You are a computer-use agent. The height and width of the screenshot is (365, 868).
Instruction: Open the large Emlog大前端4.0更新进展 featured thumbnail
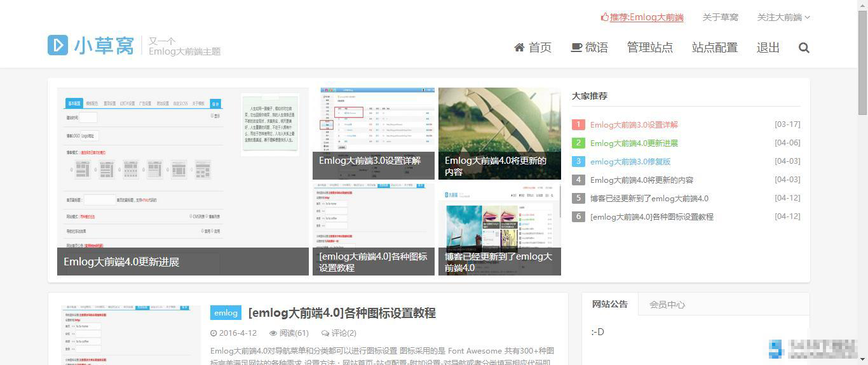[x=182, y=181]
